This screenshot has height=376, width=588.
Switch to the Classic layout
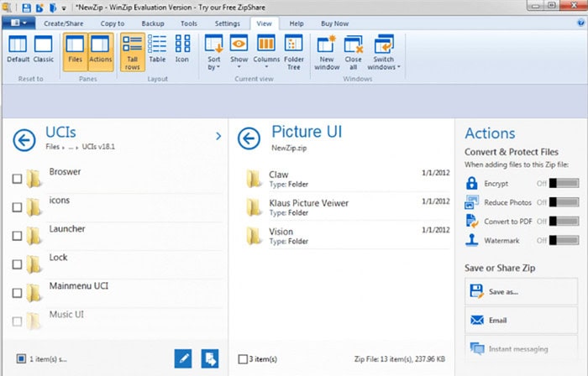(43, 49)
